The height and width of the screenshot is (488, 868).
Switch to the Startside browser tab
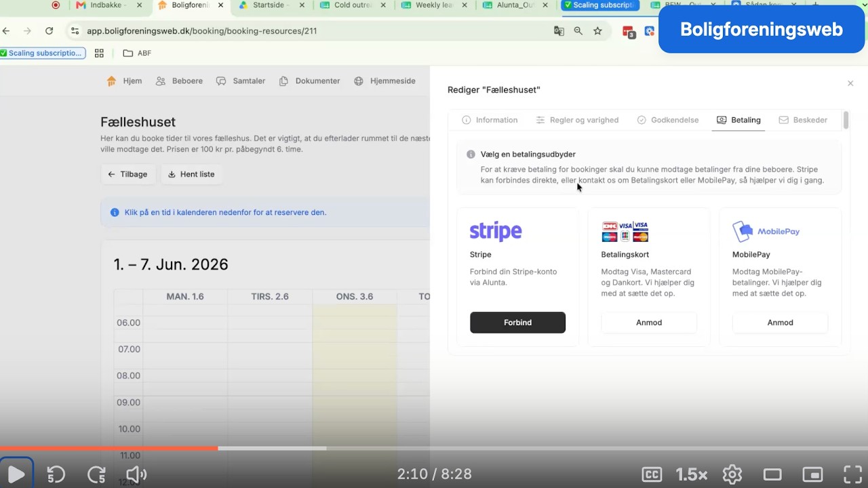pyautogui.click(x=270, y=5)
